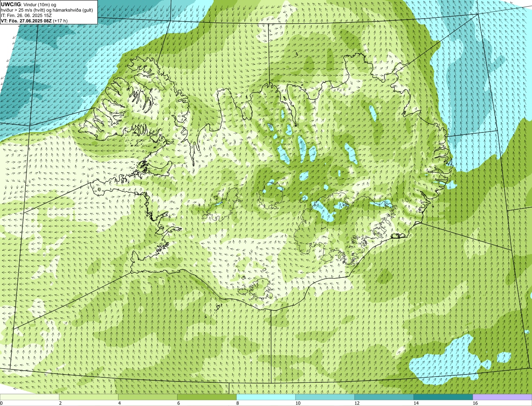The image size is (532, 406).
Task: Click the "0" scale tick label
Action: (x=1, y=403)
